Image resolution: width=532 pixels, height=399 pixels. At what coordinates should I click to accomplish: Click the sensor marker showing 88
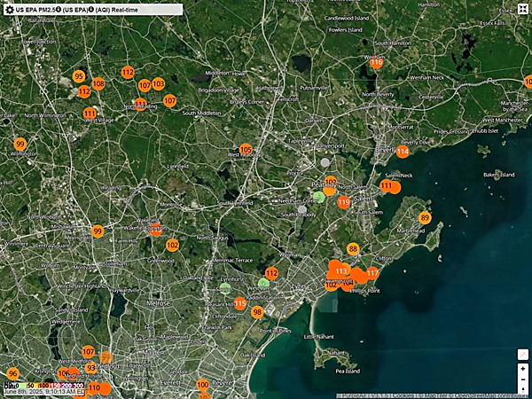tap(353, 249)
